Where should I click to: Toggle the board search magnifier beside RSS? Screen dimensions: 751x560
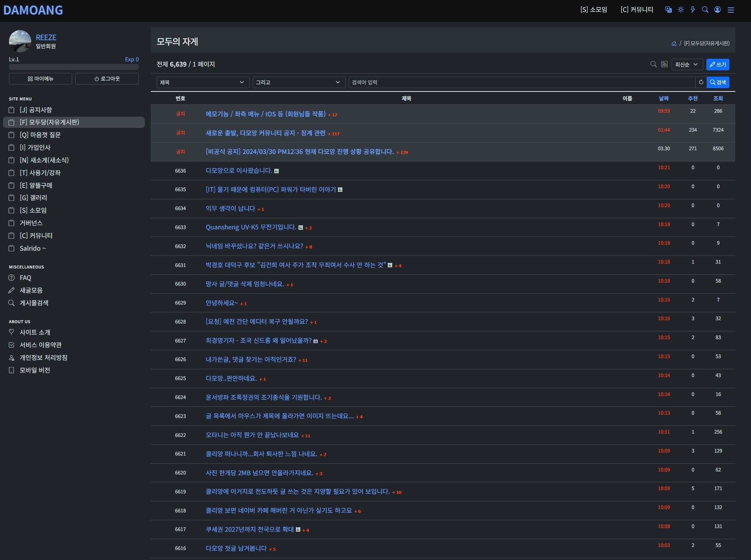[653, 64]
